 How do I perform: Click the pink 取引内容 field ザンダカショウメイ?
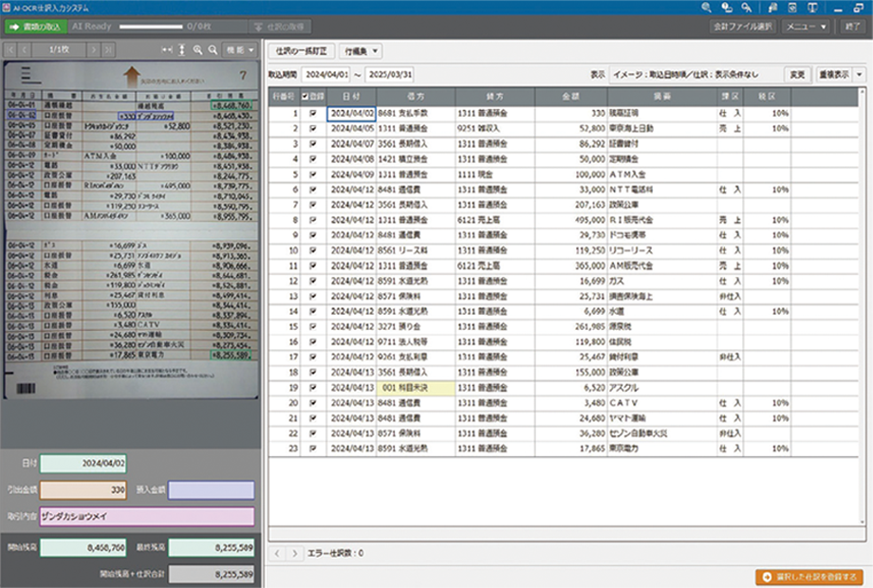pos(147,516)
